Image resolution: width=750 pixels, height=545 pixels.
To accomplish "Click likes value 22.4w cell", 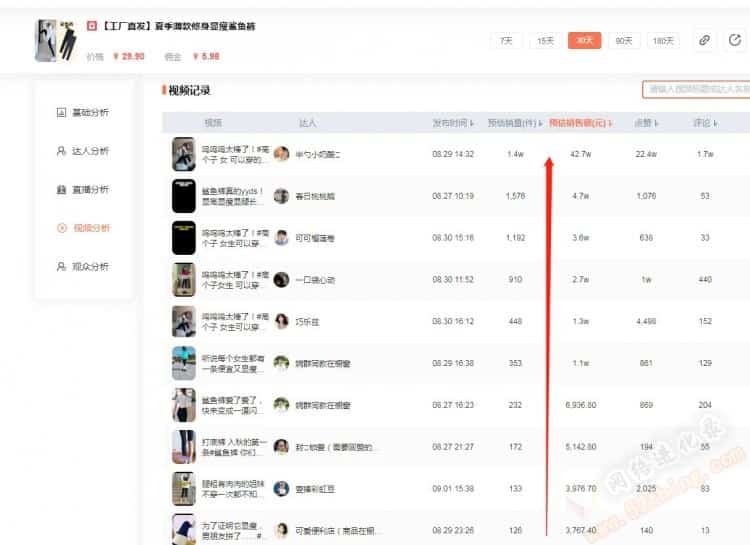I will pyautogui.click(x=646, y=154).
